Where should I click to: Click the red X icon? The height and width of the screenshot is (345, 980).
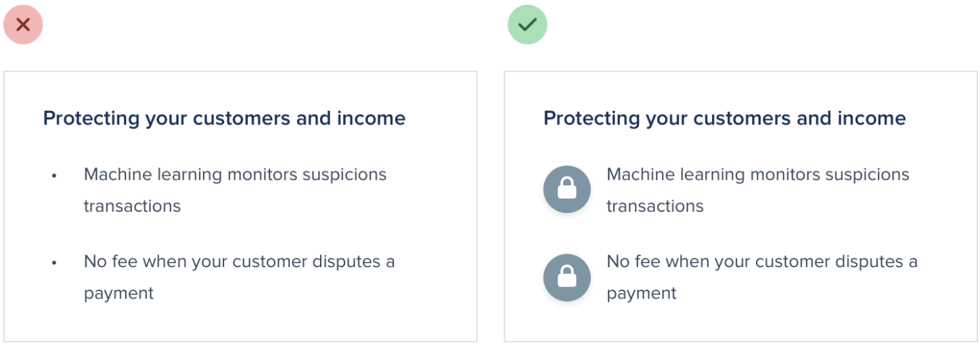click(23, 25)
